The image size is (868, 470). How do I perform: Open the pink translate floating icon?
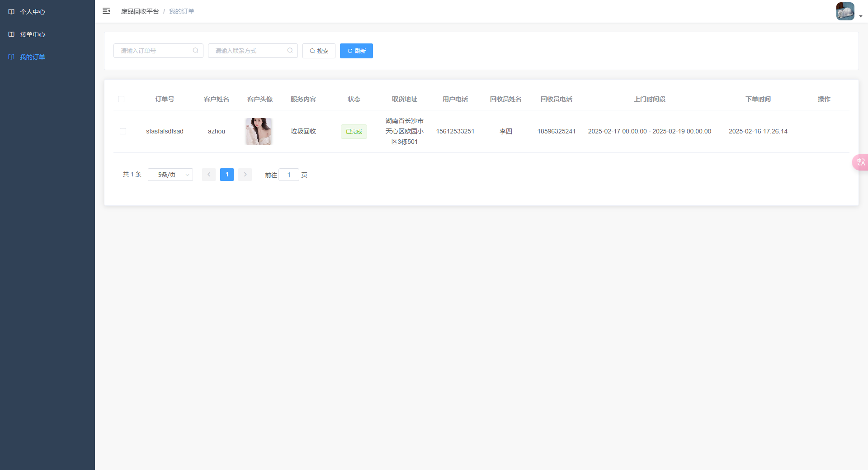point(860,162)
